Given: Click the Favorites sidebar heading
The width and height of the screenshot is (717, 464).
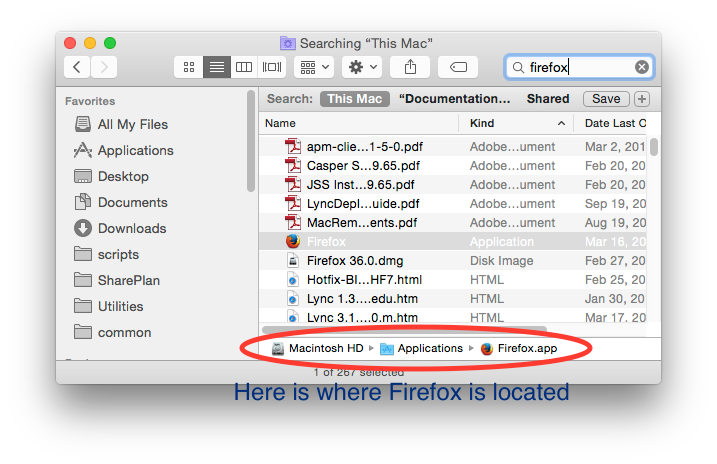Looking at the screenshot, I should (90, 101).
